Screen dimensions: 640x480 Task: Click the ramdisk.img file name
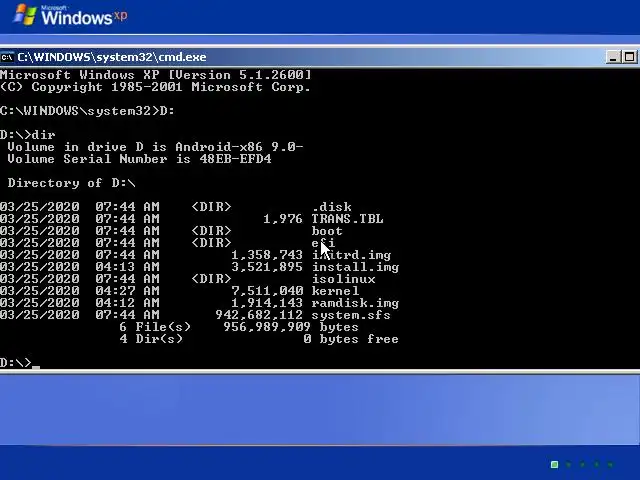point(355,303)
